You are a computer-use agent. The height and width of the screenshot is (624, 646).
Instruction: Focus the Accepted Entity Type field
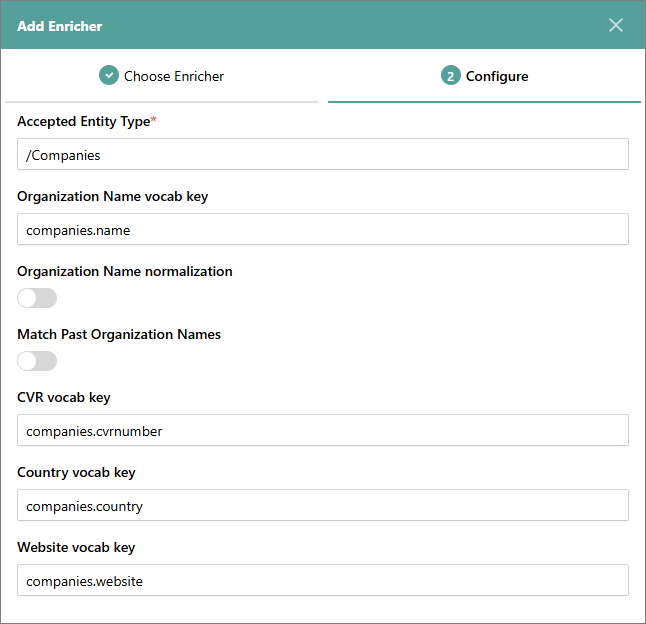(322, 155)
